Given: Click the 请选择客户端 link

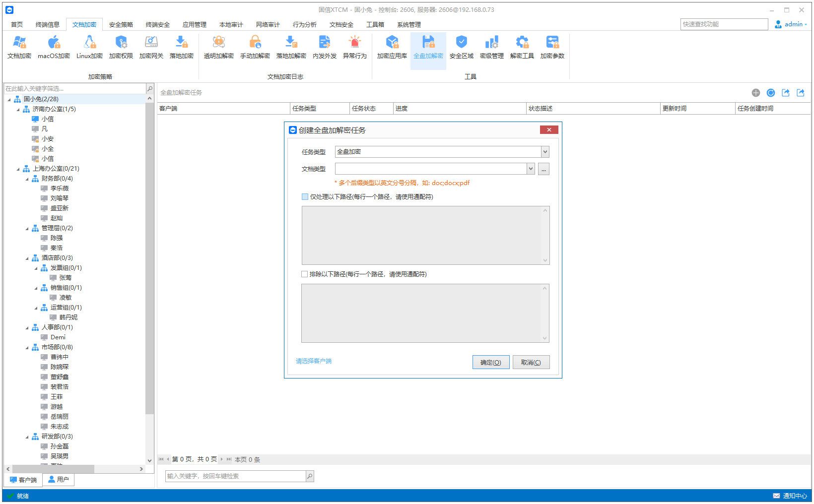Looking at the screenshot, I should click(x=314, y=361).
